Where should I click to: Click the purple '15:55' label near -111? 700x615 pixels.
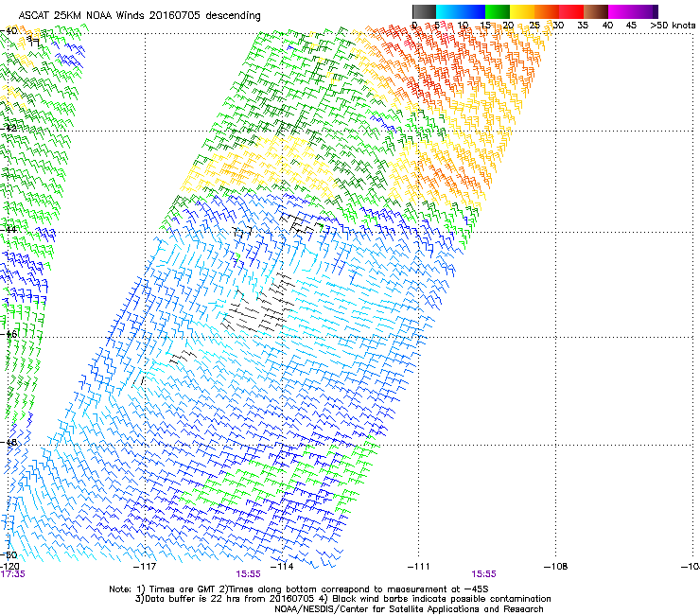[x=484, y=574]
